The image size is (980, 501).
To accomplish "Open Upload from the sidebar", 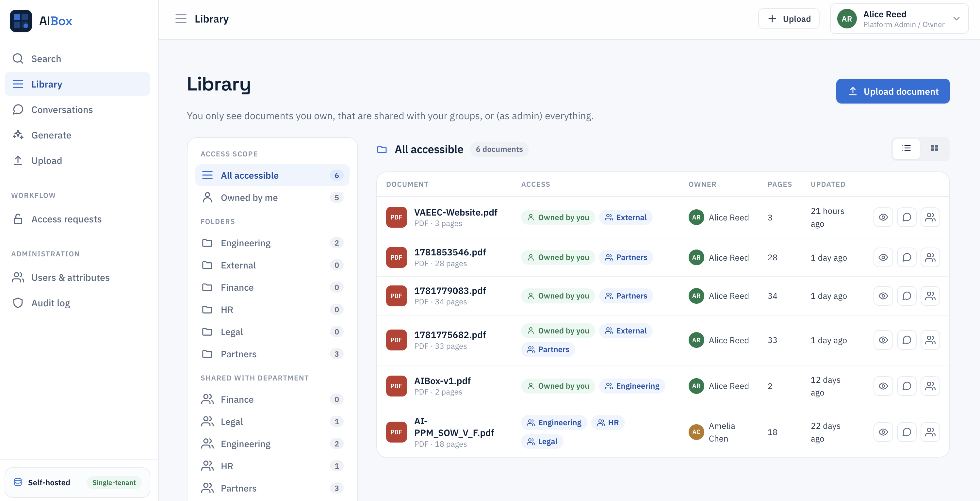I will pyautogui.click(x=77, y=161).
